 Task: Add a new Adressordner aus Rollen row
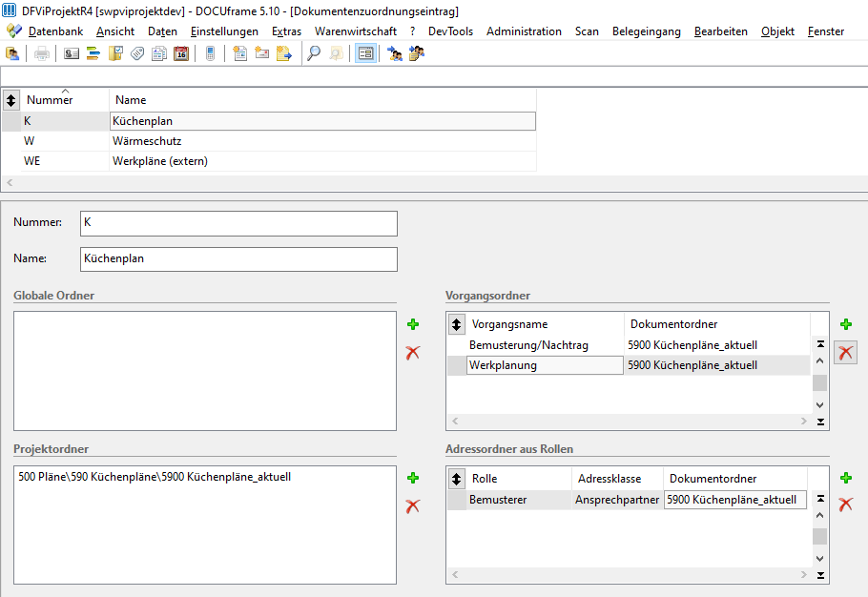[846, 478]
